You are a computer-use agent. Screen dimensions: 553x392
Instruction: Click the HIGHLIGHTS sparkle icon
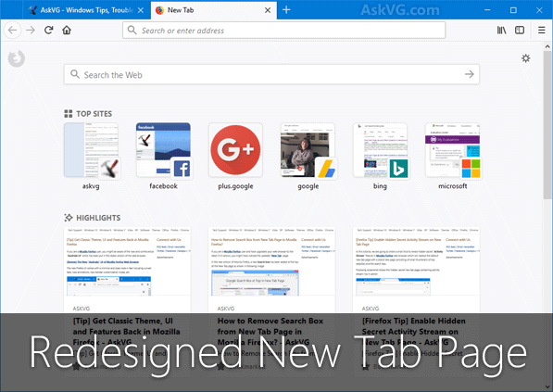69,218
